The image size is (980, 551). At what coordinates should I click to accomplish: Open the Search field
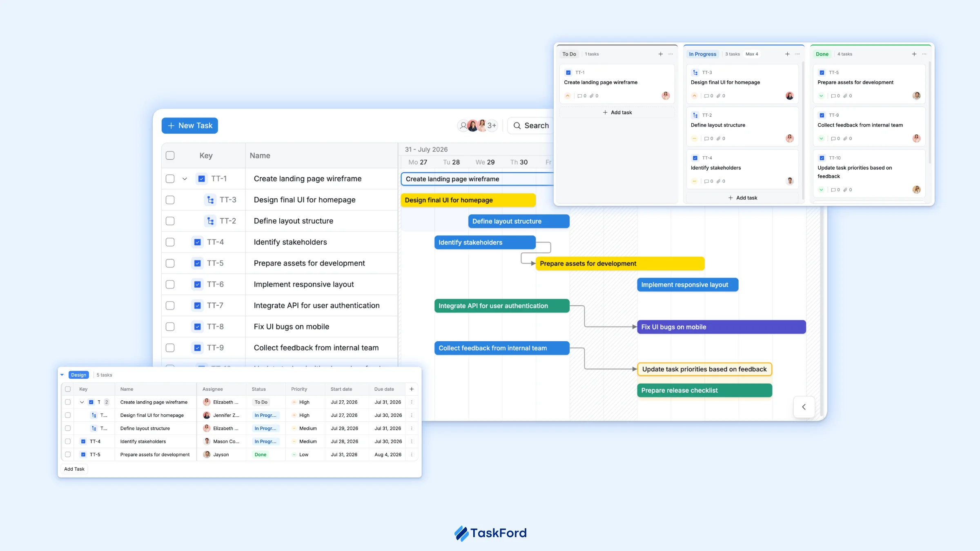click(x=530, y=126)
